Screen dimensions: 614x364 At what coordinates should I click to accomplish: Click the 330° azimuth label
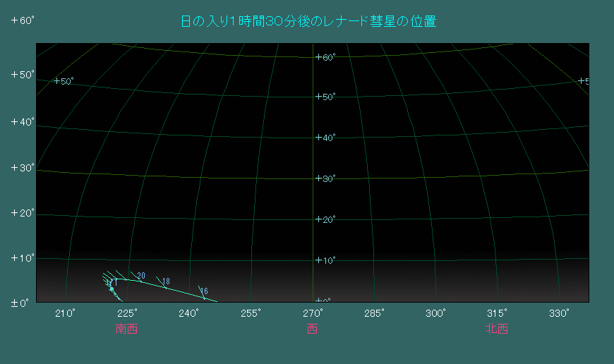[559, 313]
